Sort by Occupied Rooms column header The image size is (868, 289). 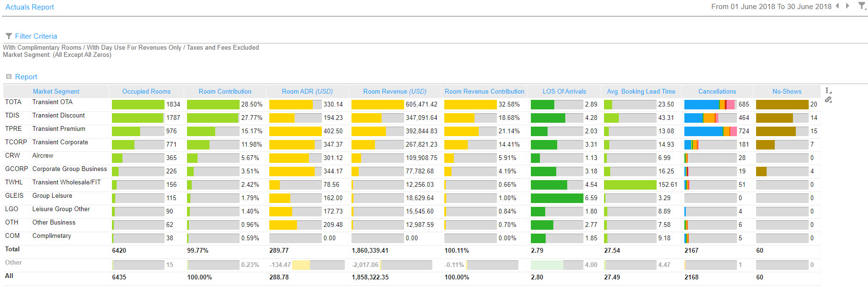tap(146, 91)
